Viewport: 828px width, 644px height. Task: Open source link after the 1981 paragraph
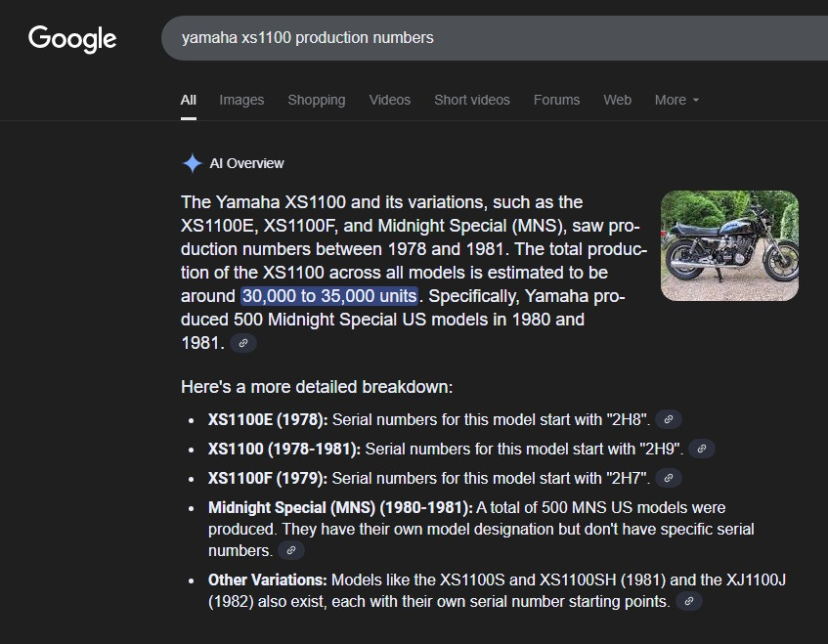click(242, 343)
